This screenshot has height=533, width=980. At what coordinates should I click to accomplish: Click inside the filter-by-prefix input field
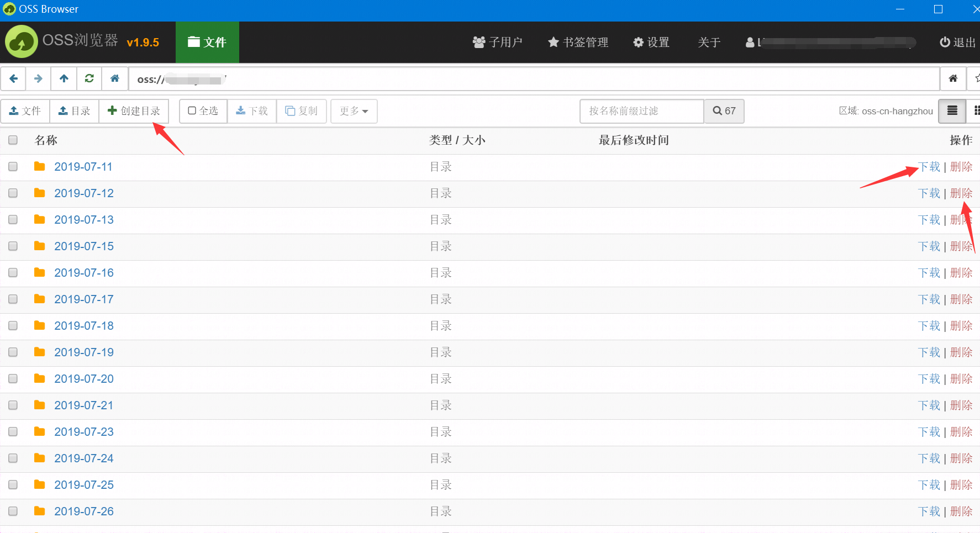(641, 111)
